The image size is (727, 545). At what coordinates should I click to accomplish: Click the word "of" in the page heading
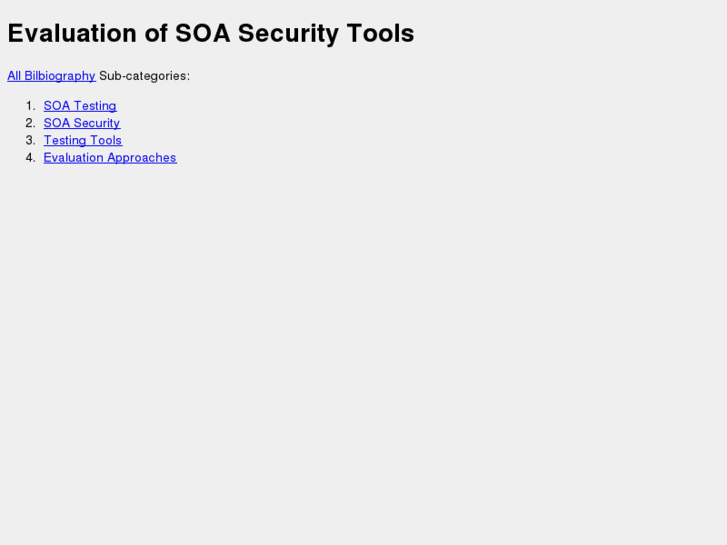(x=156, y=33)
